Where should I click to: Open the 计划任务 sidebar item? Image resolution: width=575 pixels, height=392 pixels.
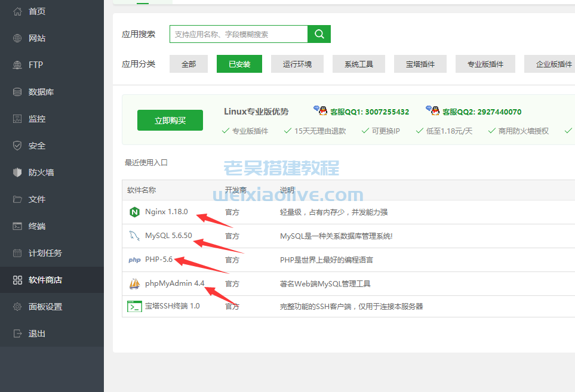pyautogui.click(x=45, y=253)
